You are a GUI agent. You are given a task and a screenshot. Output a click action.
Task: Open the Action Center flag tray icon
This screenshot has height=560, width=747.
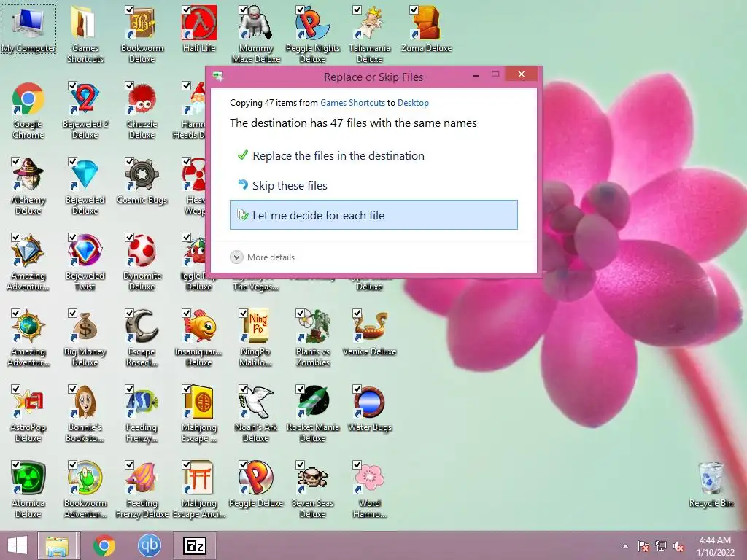pos(643,546)
